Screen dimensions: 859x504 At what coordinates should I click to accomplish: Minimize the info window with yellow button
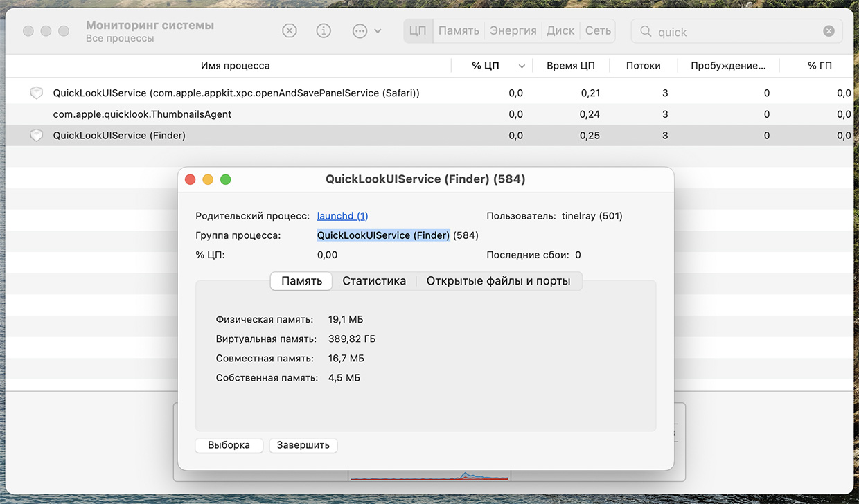click(x=208, y=179)
